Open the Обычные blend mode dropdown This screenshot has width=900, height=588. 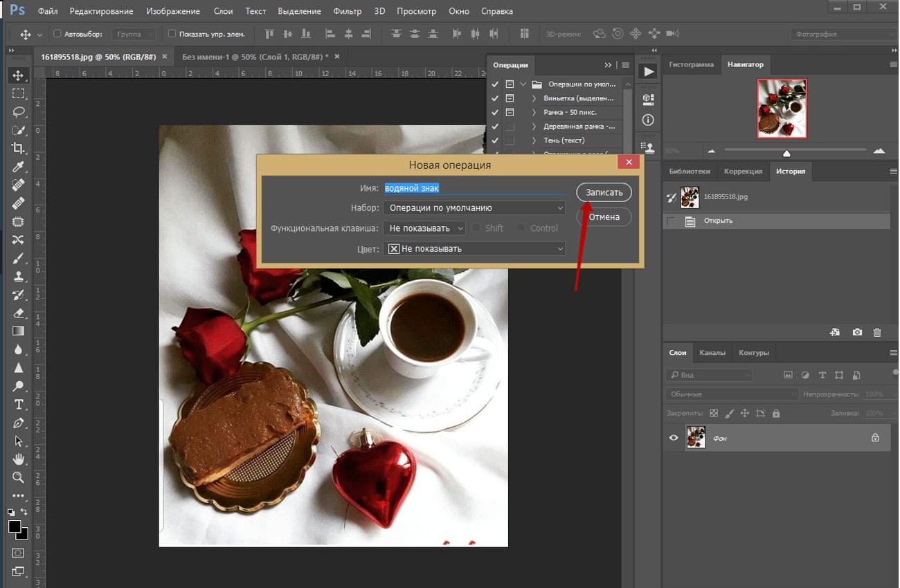pos(732,394)
